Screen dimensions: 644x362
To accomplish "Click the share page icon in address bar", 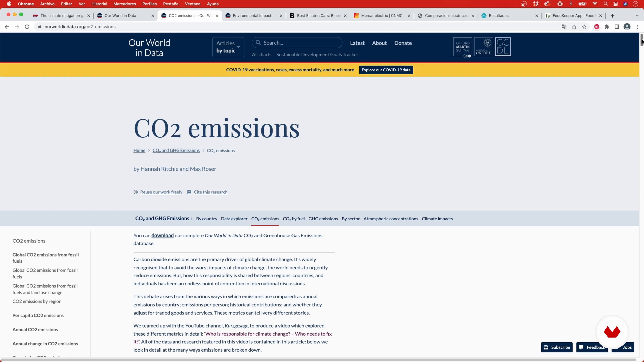I will [574, 27].
